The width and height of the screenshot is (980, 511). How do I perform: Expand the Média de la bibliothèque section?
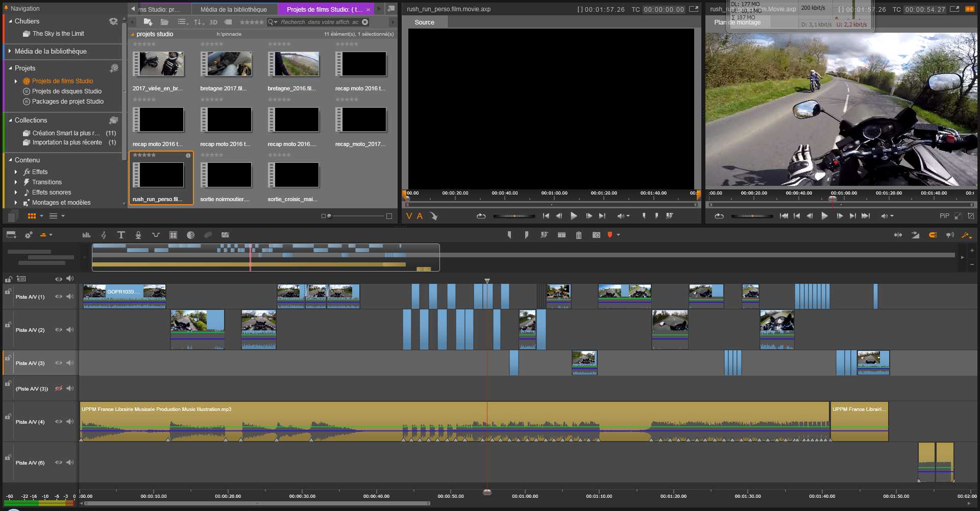tap(10, 51)
